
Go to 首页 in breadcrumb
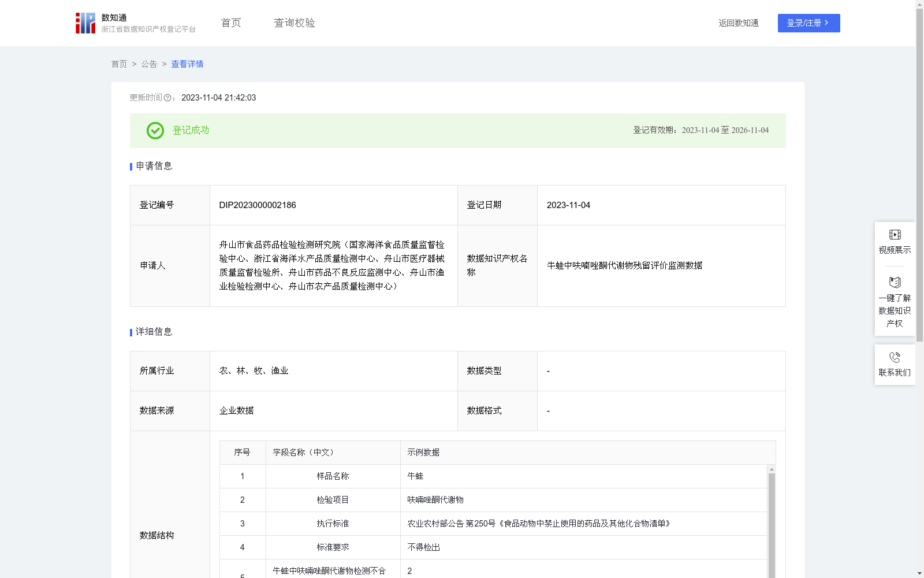tap(119, 64)
